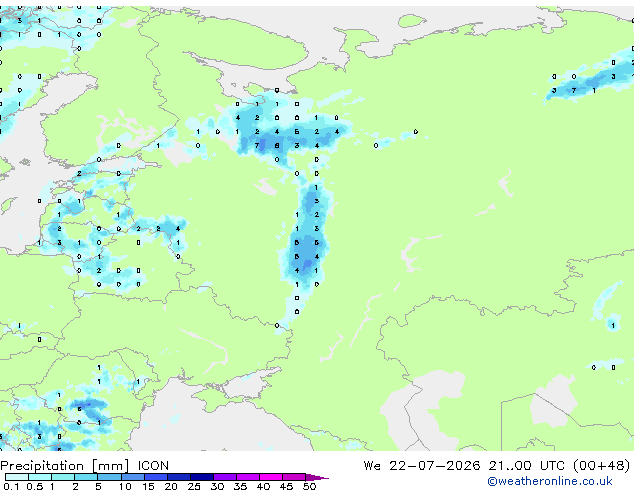
Task: Open the weatheronline.co.uk copyright link
Action: coord(550,481)
